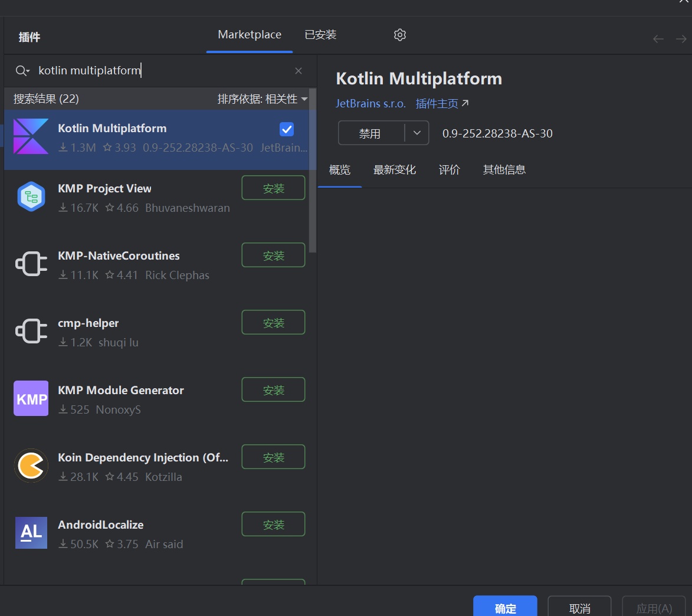Open the 评价 tab
This screenshot has width=692, height=616.
tap(450, 170)
